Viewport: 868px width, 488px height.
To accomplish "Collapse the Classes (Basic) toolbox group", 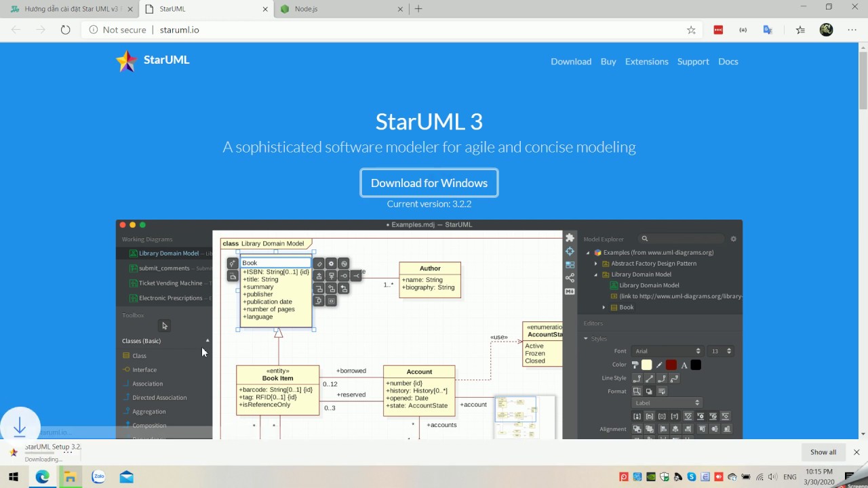I will 208,341.
